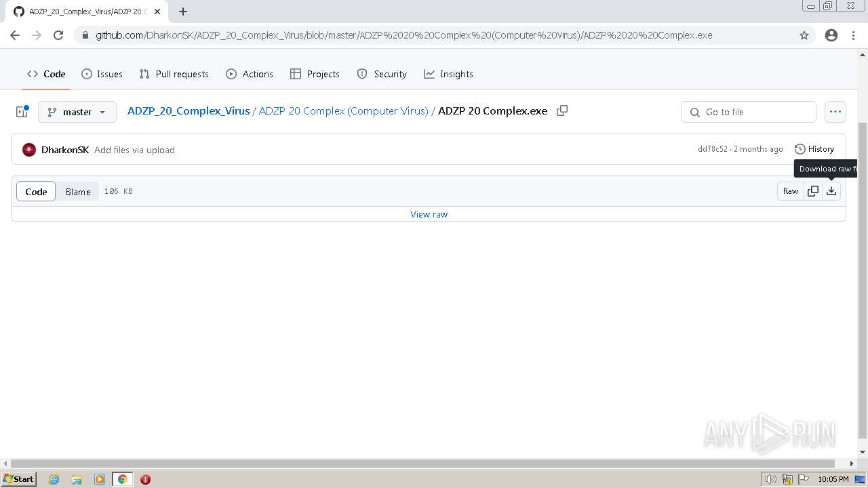Expand the file tree side panel
868x488 pixels.
[22, 112]
